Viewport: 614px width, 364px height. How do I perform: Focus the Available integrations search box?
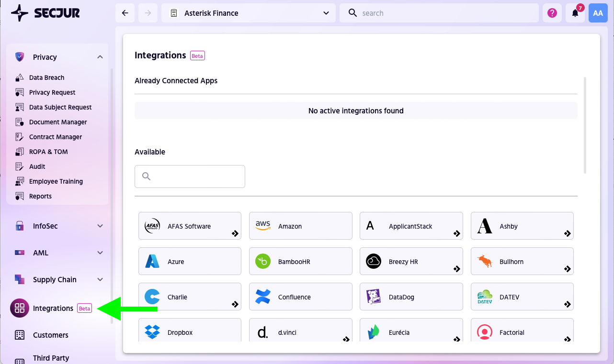190,176
